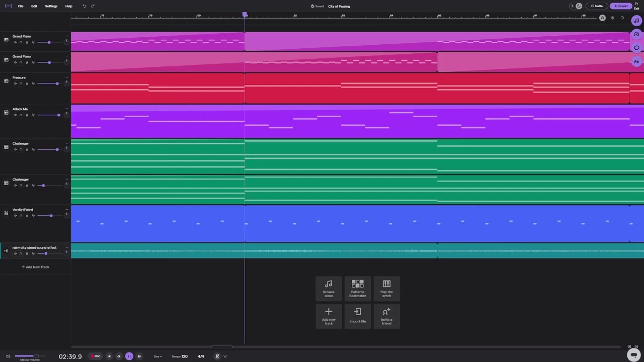Viewport: 644px width, 362px height.
Task: Mute the first Grand Piano track
Action: pos(15,42)
